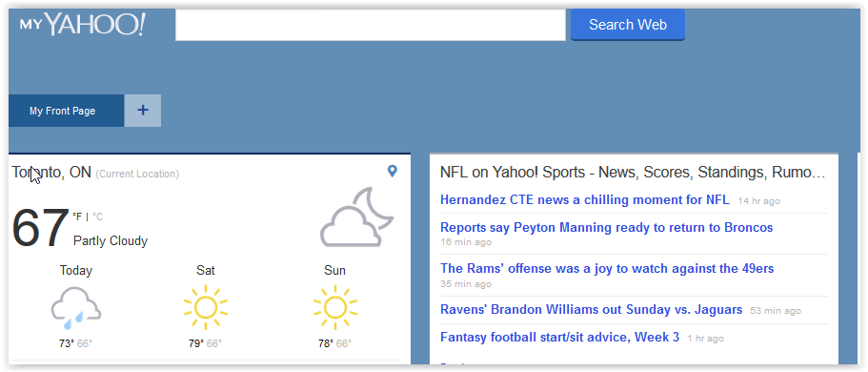Click the 35 min ago timestamp
The width and height of the screenshot is (868, 372).
point(466,284)
